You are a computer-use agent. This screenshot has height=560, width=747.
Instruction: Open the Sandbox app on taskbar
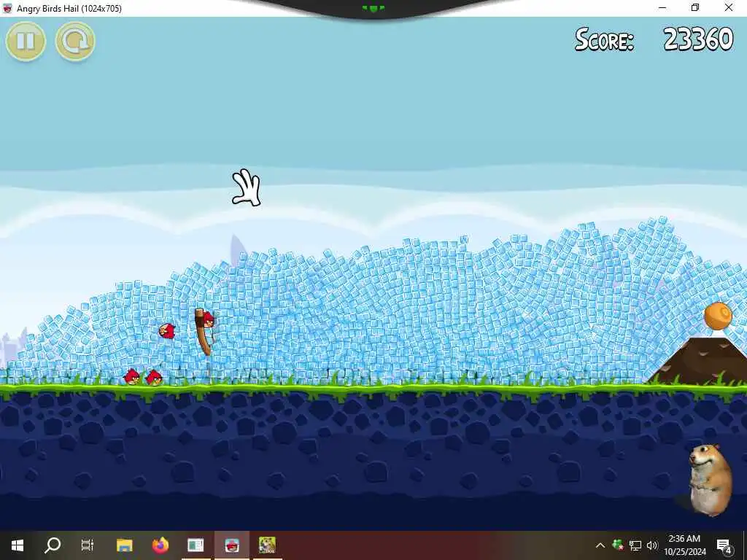tap(267, 545)
